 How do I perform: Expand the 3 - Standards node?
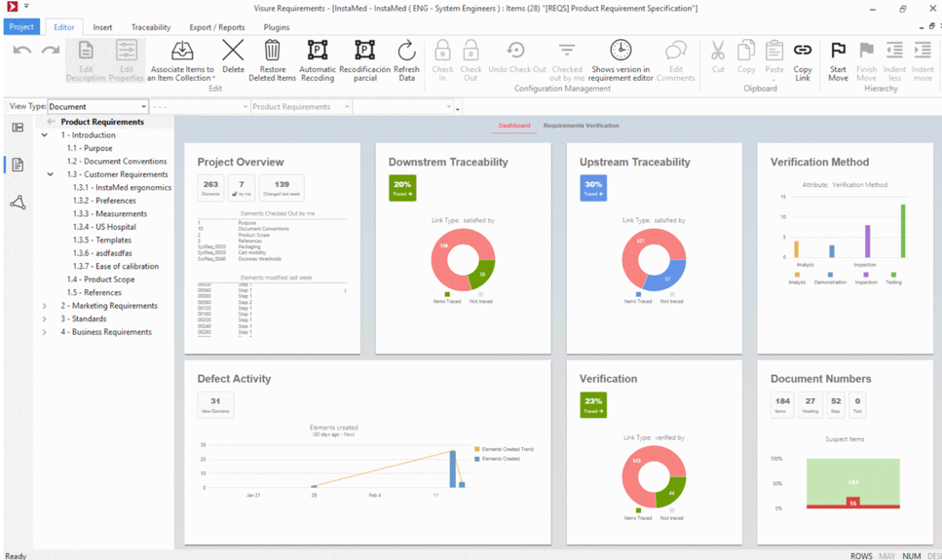[x=45, y=319]
